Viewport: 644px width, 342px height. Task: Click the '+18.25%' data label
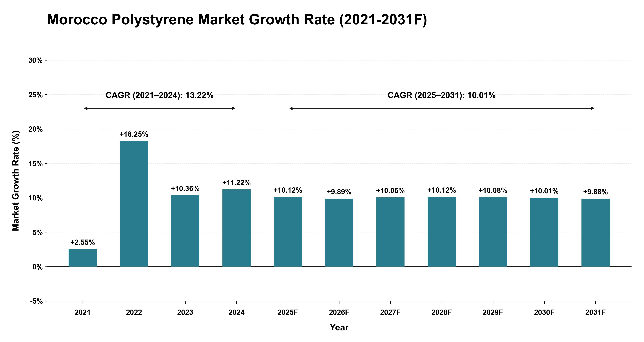click(134, 134)
